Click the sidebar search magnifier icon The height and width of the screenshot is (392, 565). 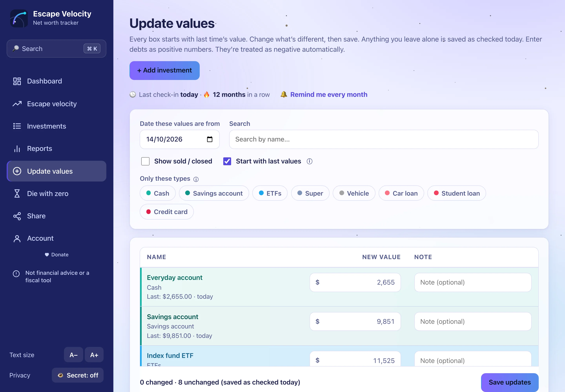click(x=16, y=48)
